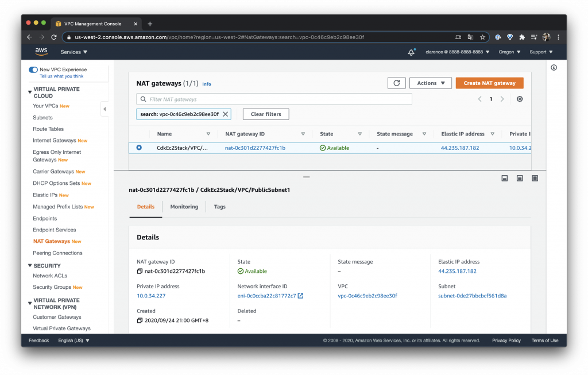The height and width of the screenshot is (375, 588).
Task: Reload the browser page
Action: [x=53, y=37]
